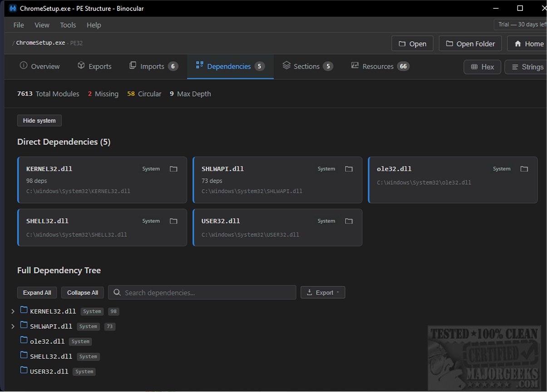Click the 58 Circular stat
Viewport: 547px width, 392px height.
tap(144, 94)
